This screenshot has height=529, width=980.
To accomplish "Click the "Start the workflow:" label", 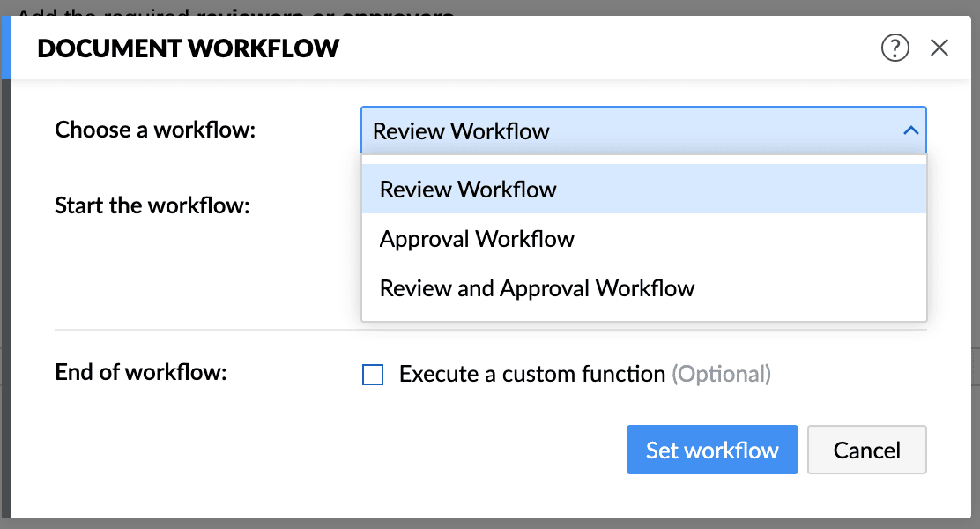I will [x=152, y=206].
